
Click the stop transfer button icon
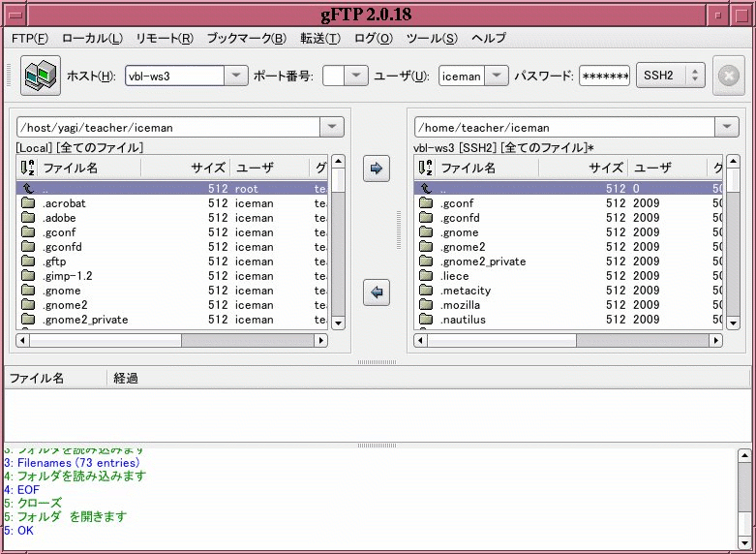point(729,76)
